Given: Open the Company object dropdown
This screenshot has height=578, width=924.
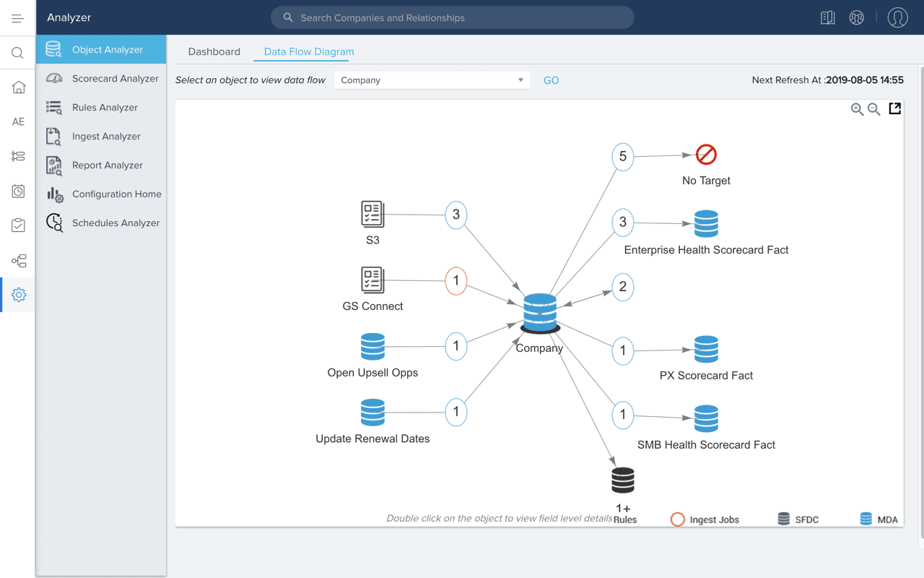Looking at the screenshot, I should click(x=432, y=80).
